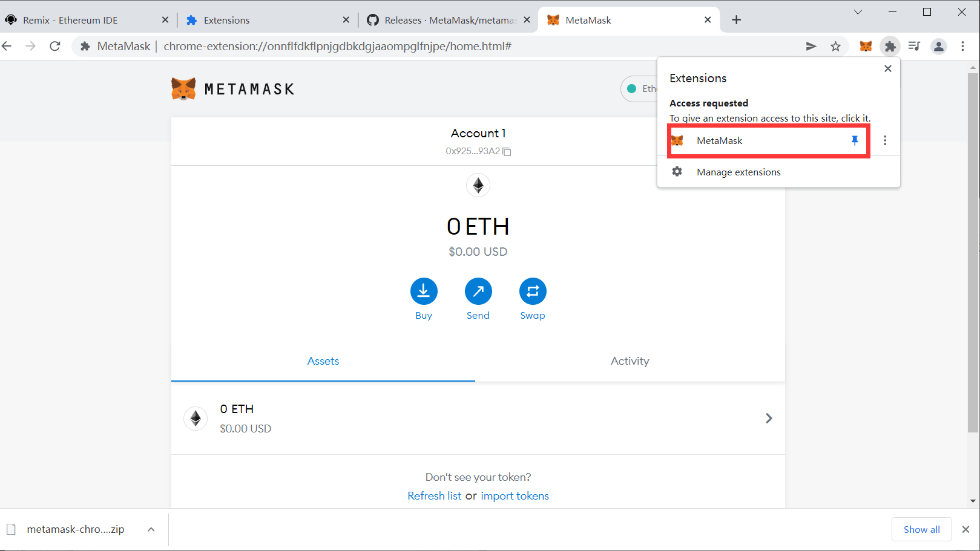Click the address bar URL
980x551 pixels.
coord(337,46)
